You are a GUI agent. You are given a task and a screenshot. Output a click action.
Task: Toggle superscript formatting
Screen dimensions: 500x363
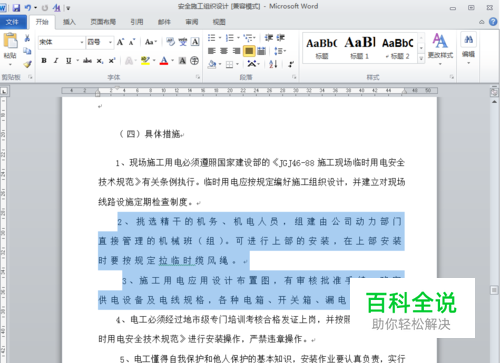pos(112,61)
